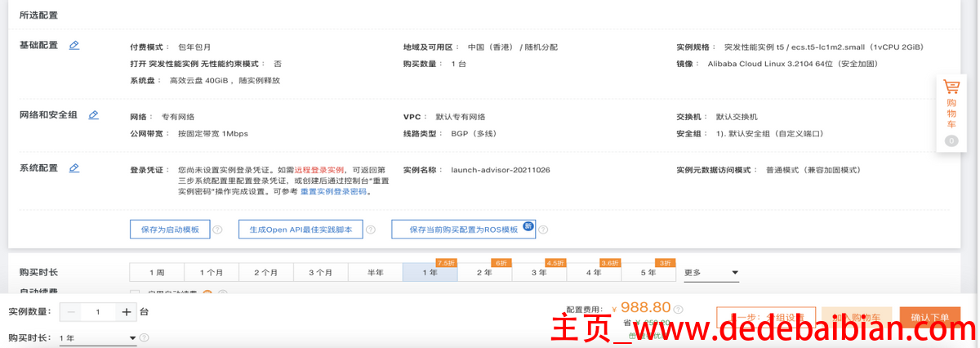Click 高效云盘 40GiB system disk text

click(x=199, y=80)
